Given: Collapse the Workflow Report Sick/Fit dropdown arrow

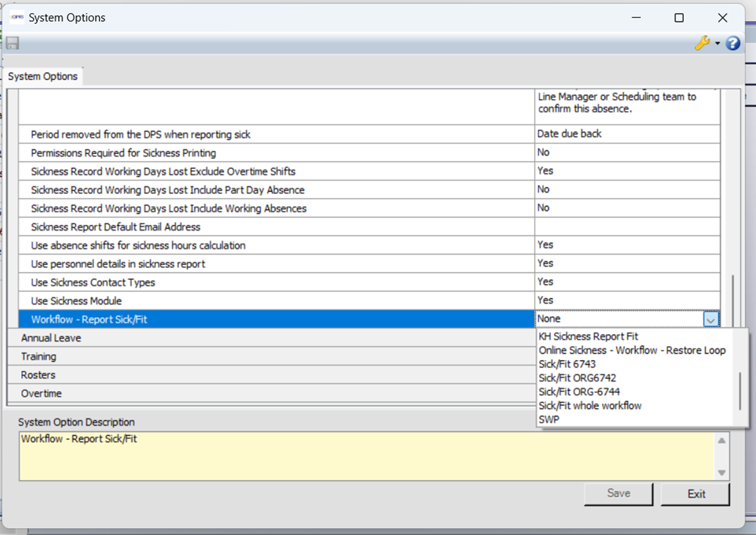Looking at the screenshot, I should tap(710, 319).
